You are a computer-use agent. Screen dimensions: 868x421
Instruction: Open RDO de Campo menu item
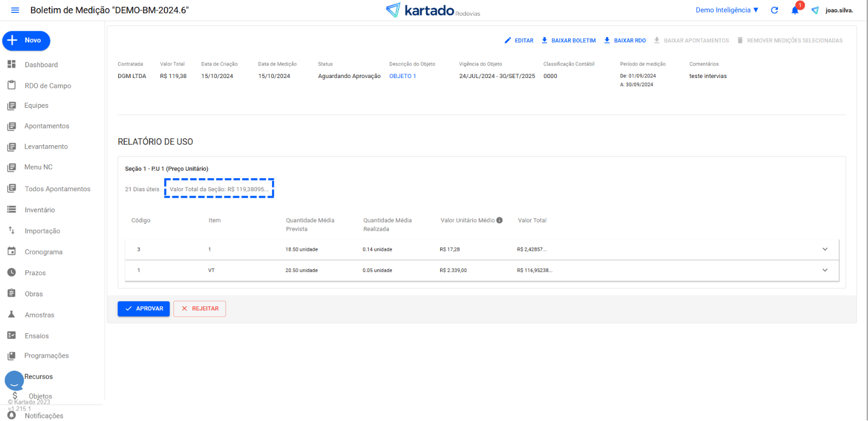coord(48,86)
